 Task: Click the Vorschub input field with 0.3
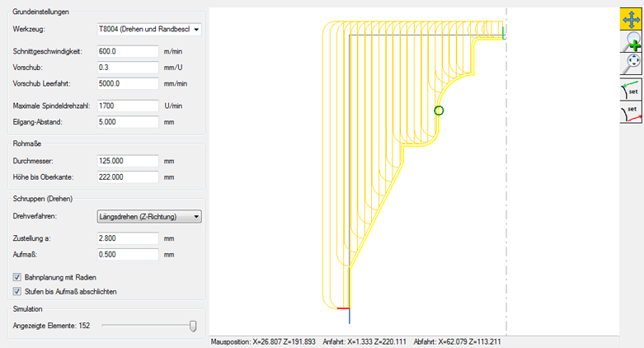127,67
